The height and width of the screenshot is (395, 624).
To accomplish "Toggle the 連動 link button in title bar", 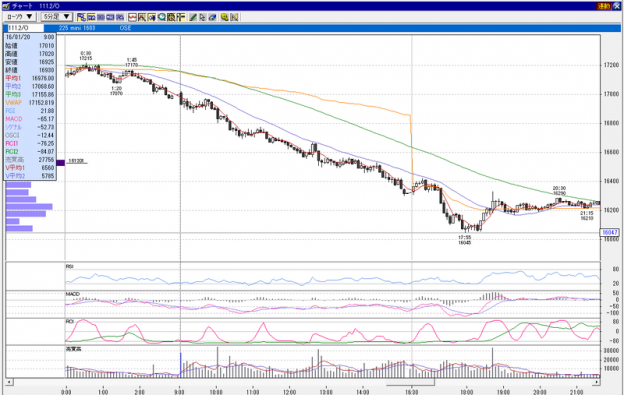I will coord(603,6).
